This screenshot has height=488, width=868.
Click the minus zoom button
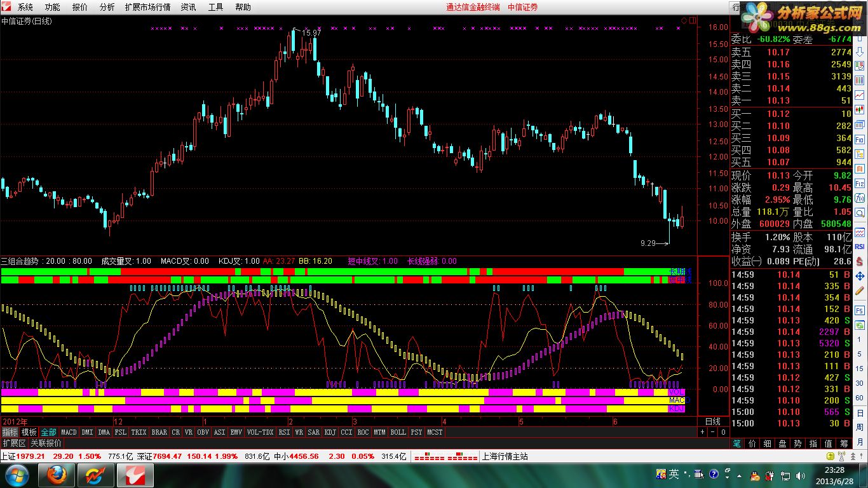click(x=712, y=432)
